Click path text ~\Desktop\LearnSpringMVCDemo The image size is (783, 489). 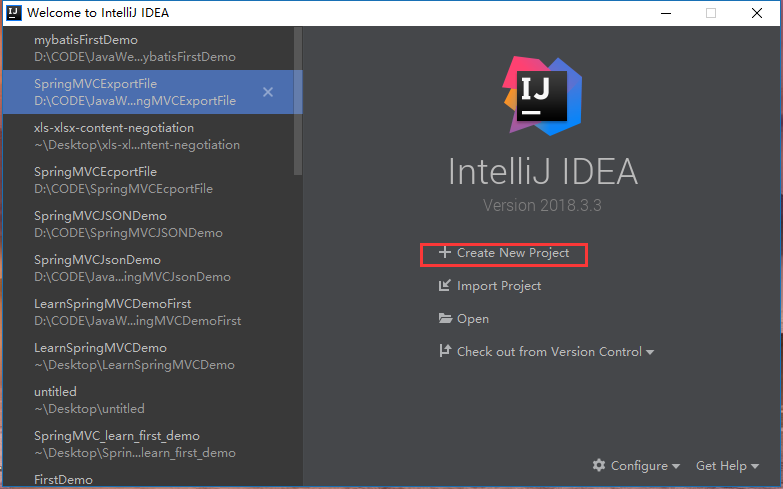coord(134,365)
